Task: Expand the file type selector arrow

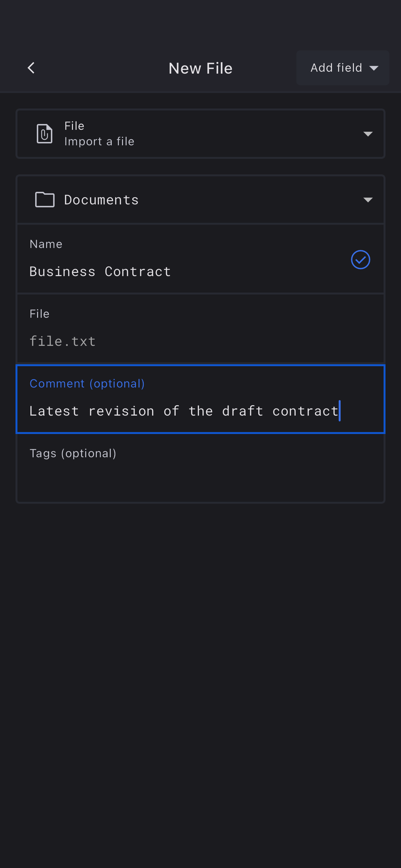Action: tap(368, 134)
